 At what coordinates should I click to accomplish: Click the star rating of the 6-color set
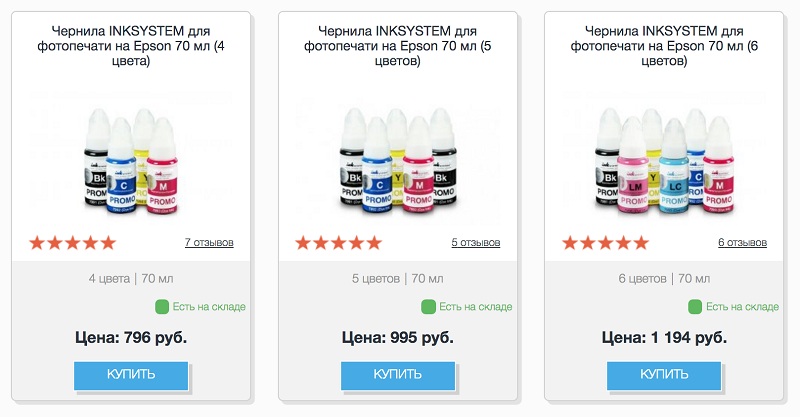coord(605,243)
